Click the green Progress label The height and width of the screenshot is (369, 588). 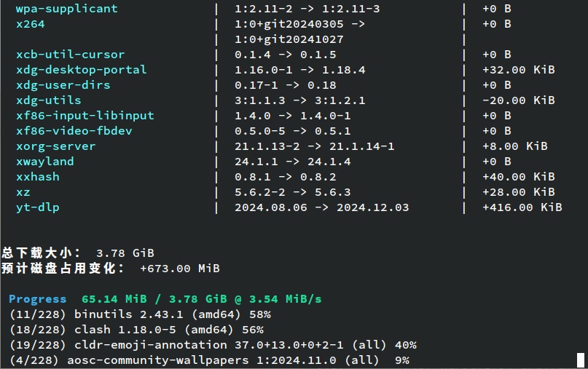37,299
